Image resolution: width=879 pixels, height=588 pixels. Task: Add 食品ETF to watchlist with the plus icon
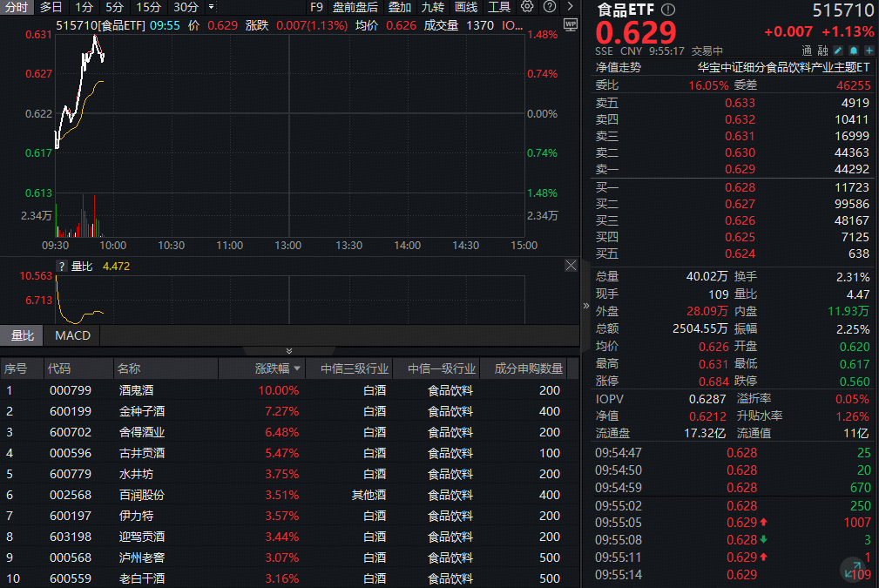pos(869,51)
